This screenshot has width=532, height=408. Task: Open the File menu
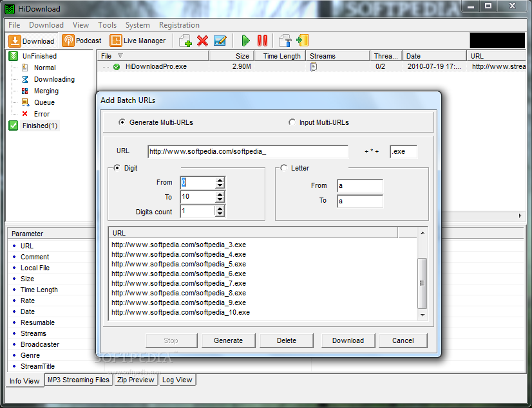pyautogui.click(x=14, y=25)
